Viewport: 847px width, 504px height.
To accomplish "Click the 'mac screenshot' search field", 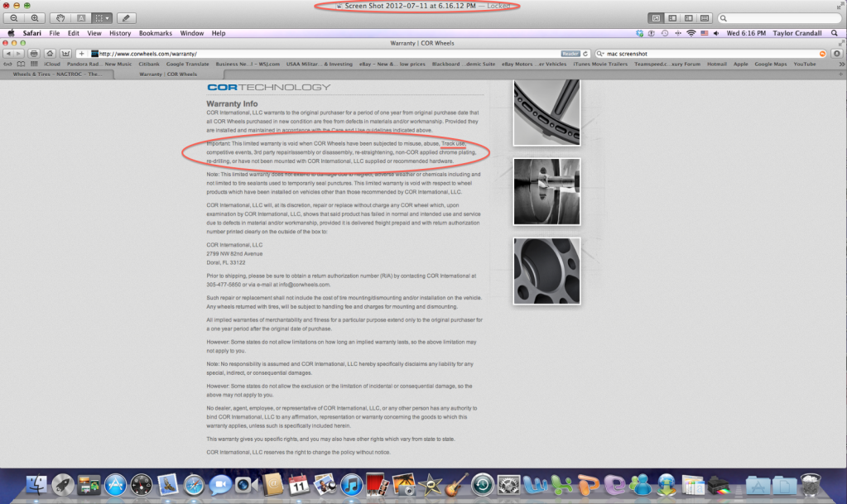I will [x=711, y=54].
